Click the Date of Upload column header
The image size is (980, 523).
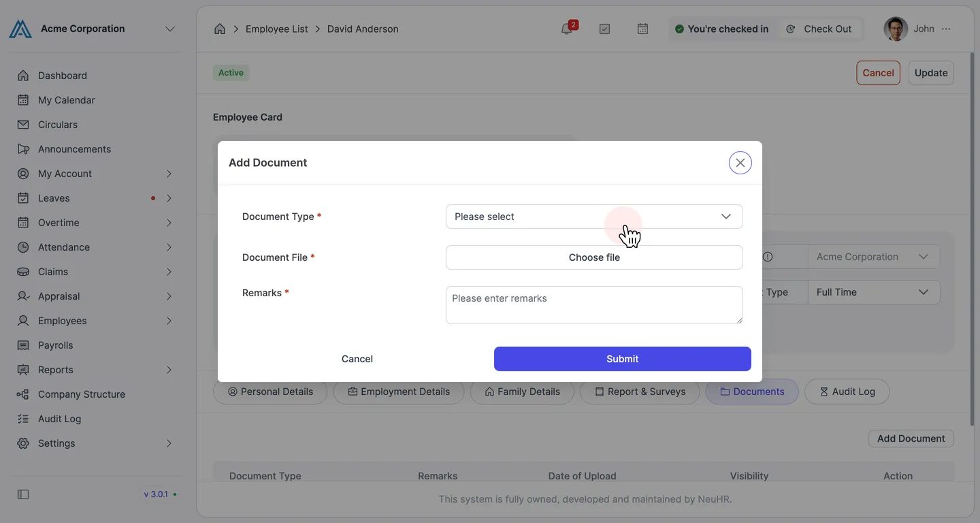click(x=582, y=476)
